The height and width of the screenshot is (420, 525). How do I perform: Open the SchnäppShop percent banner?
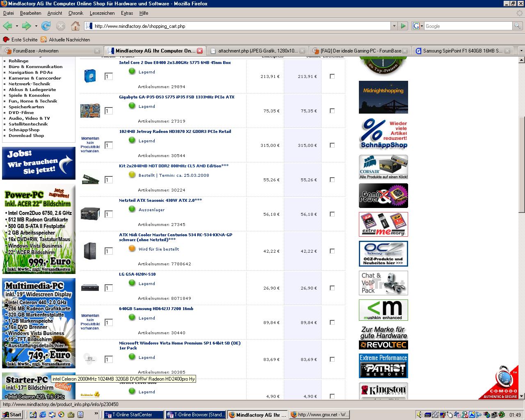[383, 134]
